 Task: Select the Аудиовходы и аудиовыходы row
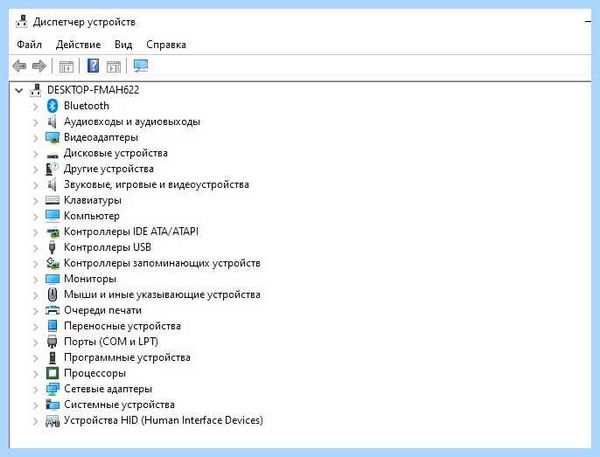click(x=132, y=122)
